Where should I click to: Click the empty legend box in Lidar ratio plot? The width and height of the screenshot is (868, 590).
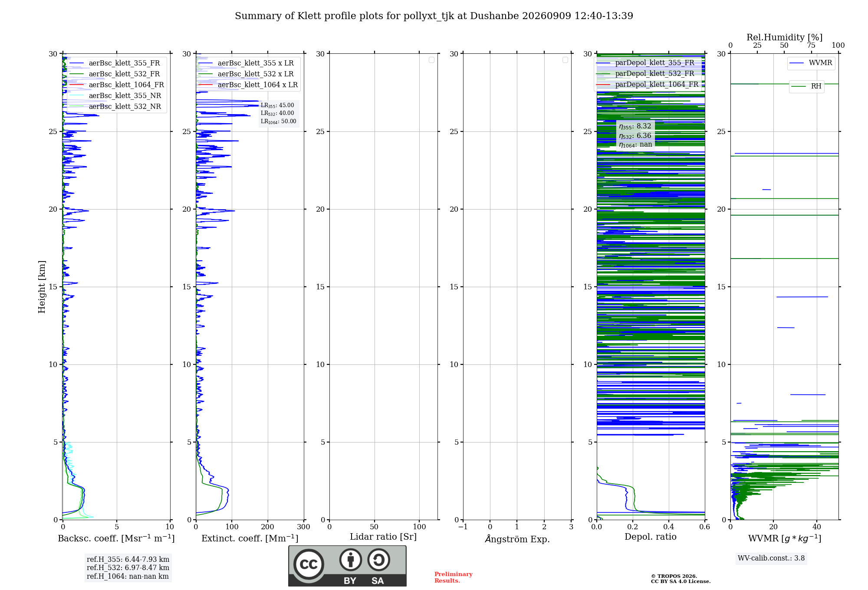(x=431, y=60)
